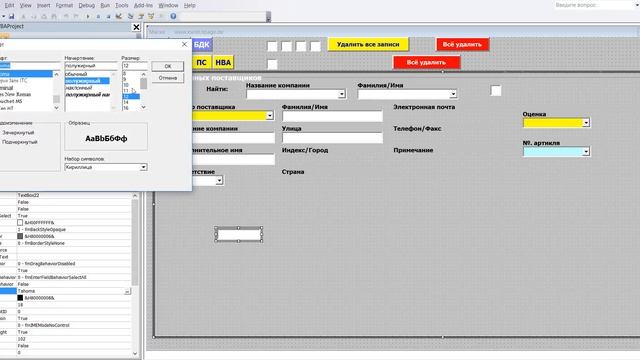Open Набор символов Кириллица dropdown
The image size is (640, 360).
143,167
